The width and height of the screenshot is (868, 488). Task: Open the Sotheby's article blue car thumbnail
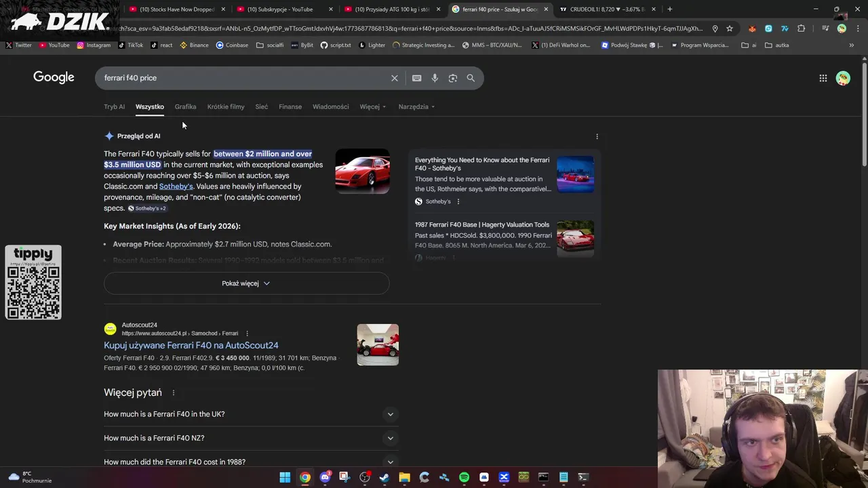click(575, 174)
